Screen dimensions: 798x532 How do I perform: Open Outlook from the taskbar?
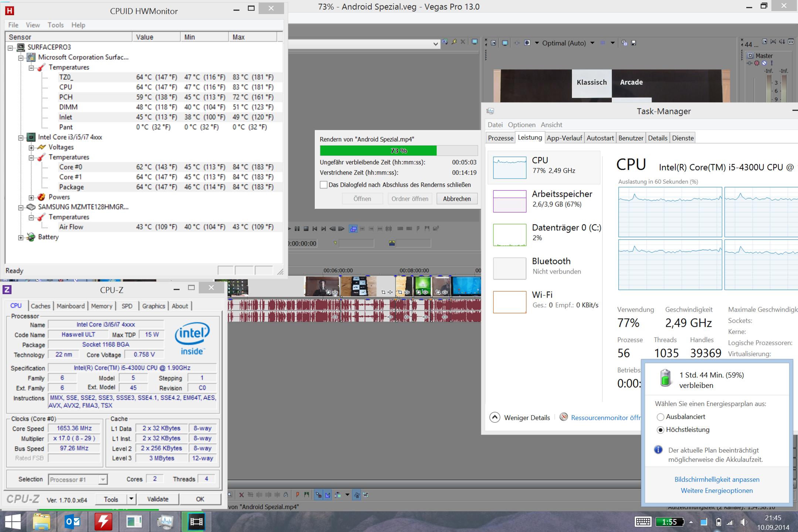[73, 522]
